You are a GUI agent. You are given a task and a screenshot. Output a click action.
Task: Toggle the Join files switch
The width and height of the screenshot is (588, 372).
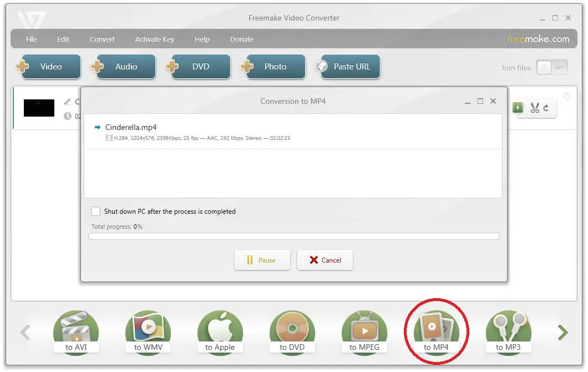pyautogui.click(x=552, y=68)
